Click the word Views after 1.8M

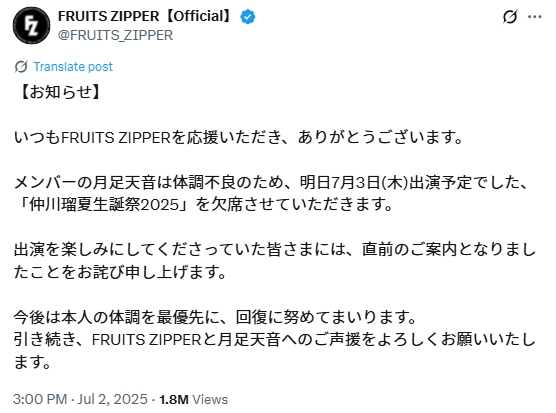(210, 400)
